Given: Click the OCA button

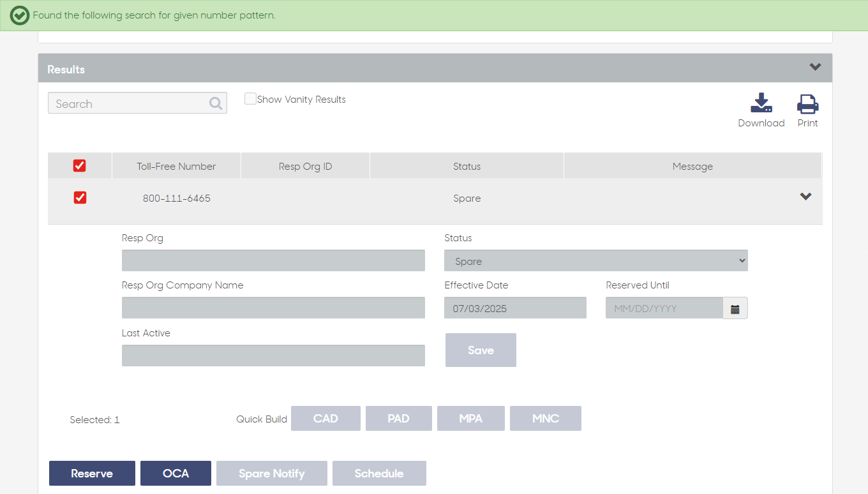Looking at the screenshot, I should [176, 474].
